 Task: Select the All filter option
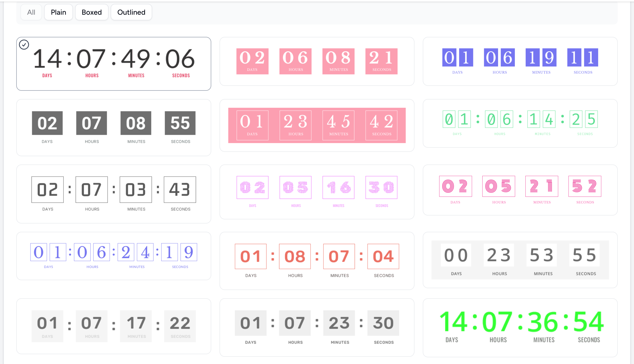click(x=31, y=12)
